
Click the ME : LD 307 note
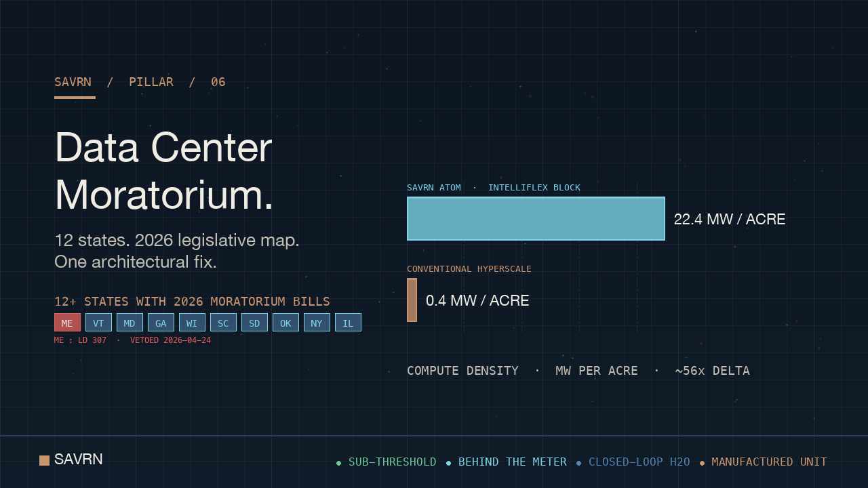click(x=80, y=340)
